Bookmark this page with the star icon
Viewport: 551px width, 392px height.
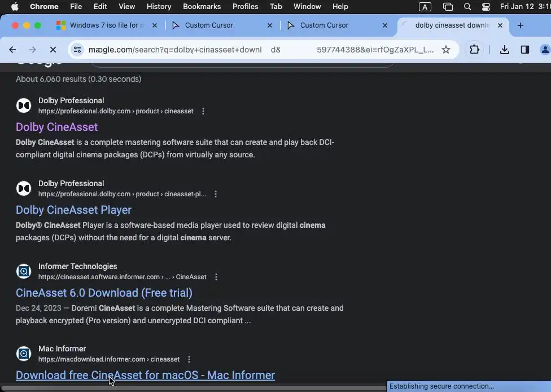pos(446,50)
